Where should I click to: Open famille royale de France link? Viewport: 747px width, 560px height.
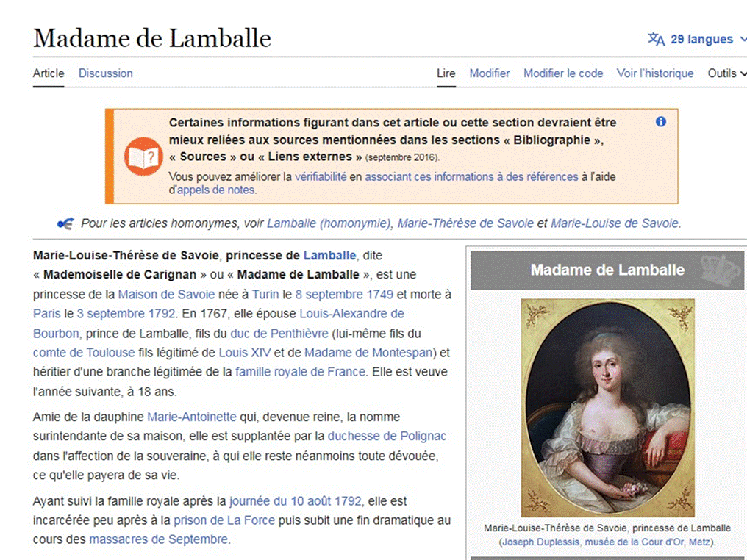coord(300,372)
